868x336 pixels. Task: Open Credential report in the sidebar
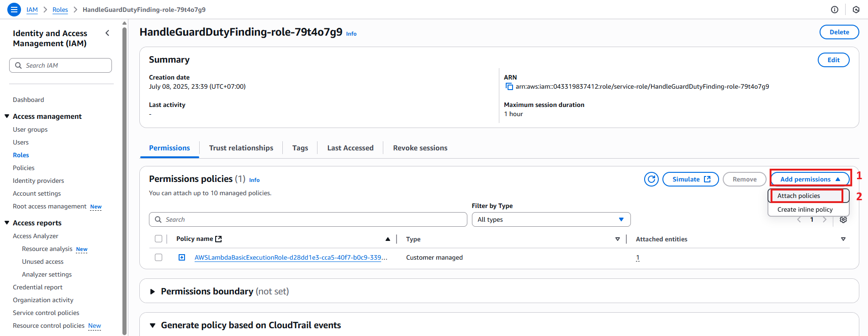37,287
